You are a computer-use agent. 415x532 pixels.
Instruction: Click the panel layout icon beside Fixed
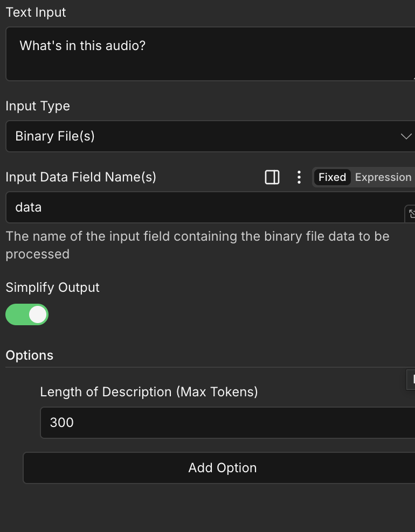pyautogui.click(x=272, y=177)
